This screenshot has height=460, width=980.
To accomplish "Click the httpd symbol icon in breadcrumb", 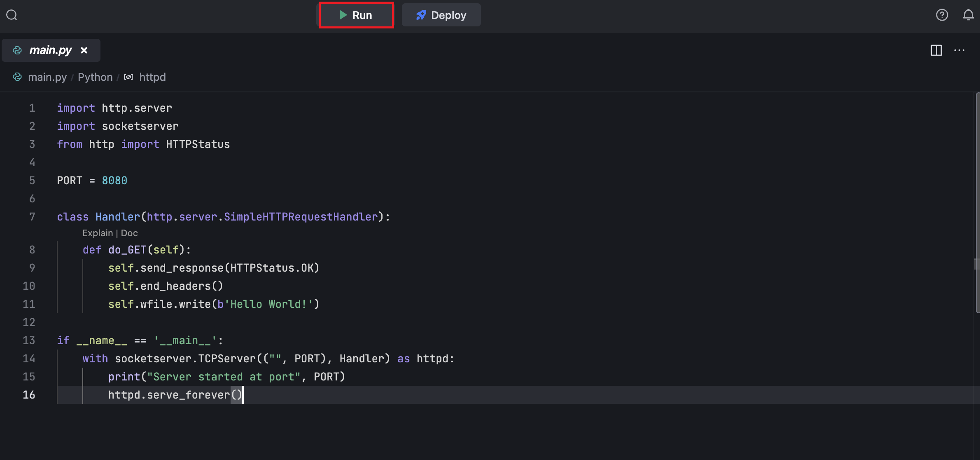I will pyautogui.click(x=128, y=77).
